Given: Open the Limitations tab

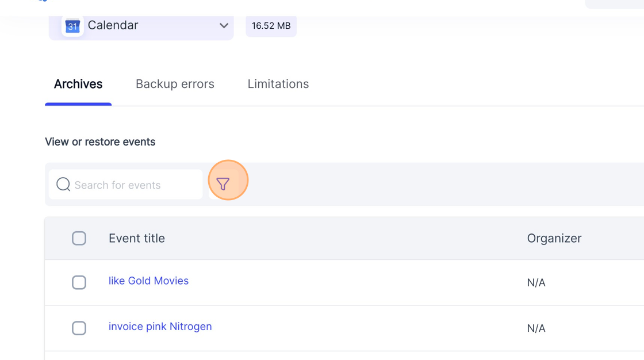Looking at the screenshot, I should 278,84.
